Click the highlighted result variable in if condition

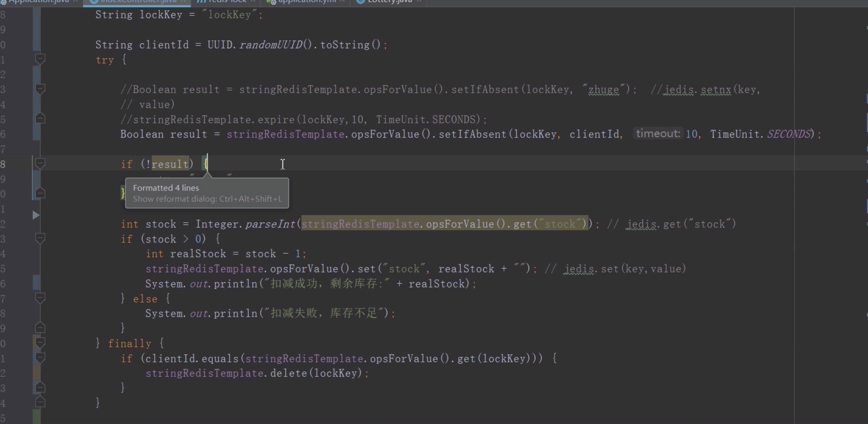(170, 164)
